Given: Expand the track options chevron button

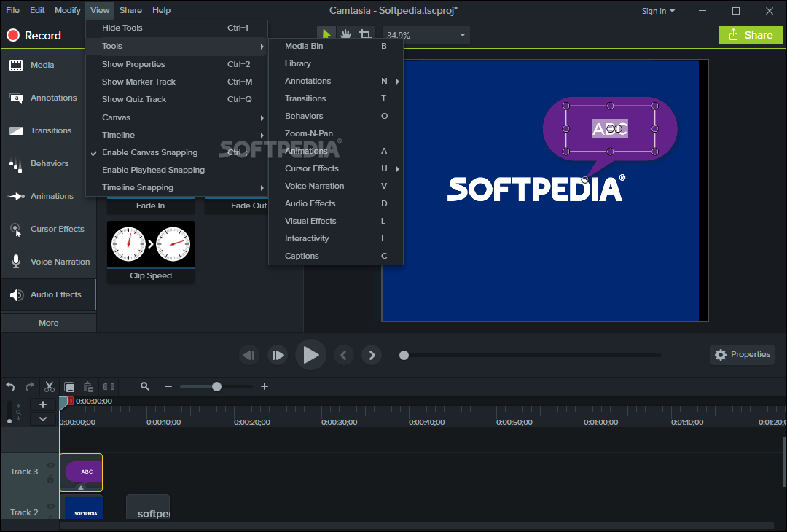Looking at the screenshot, I should (x=43, y=419).
